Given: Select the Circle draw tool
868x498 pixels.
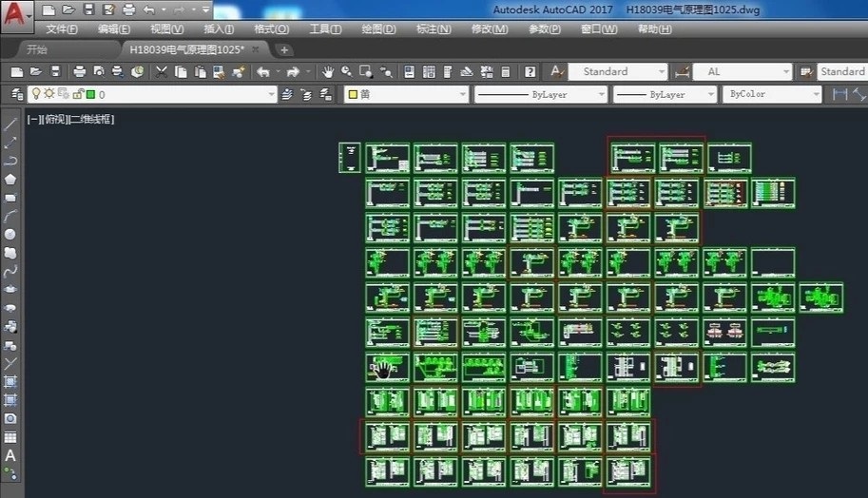Looking at the screenshot, I should [x=10, y=234].
